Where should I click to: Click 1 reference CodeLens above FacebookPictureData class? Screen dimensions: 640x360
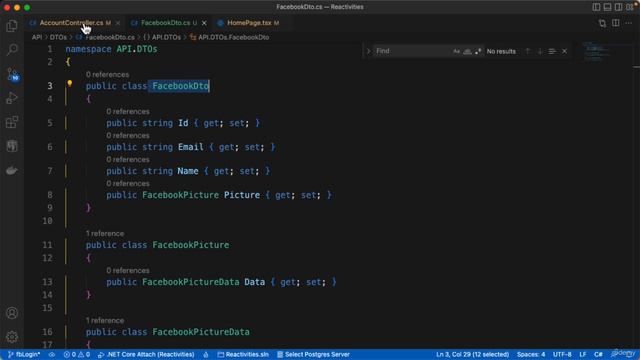[105, 320]
